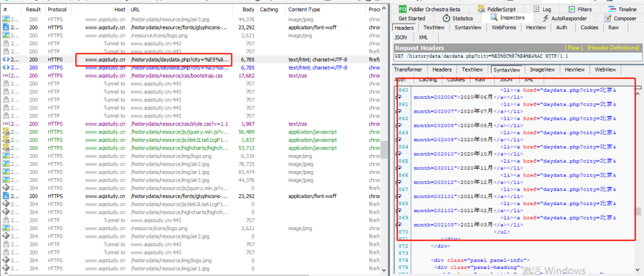The height and width of the screenshot is (276, 644).
Task: Click the CSS icon of bootstrap.css session
Action: tap(6, 76)
